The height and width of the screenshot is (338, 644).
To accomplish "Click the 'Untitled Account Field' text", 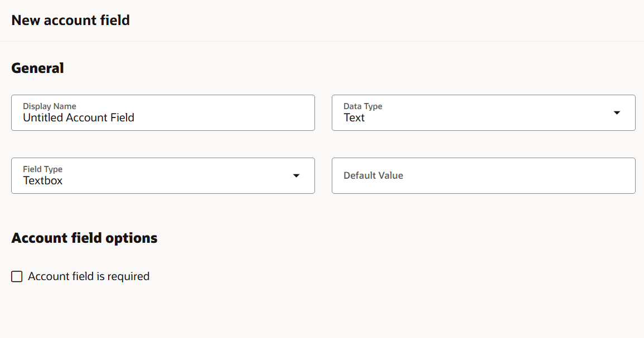I will tap(79, 118).
